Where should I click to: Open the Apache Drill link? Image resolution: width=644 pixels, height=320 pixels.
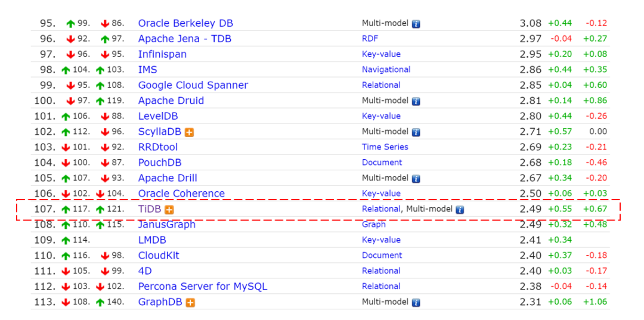click(x=168, y=178)
